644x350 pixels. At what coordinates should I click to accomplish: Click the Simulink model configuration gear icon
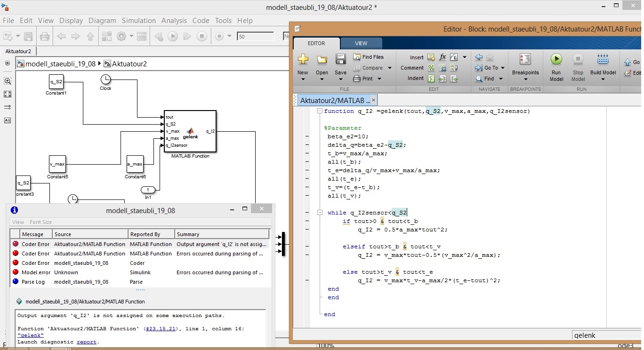pyautogui.click(x=122, y=36)
